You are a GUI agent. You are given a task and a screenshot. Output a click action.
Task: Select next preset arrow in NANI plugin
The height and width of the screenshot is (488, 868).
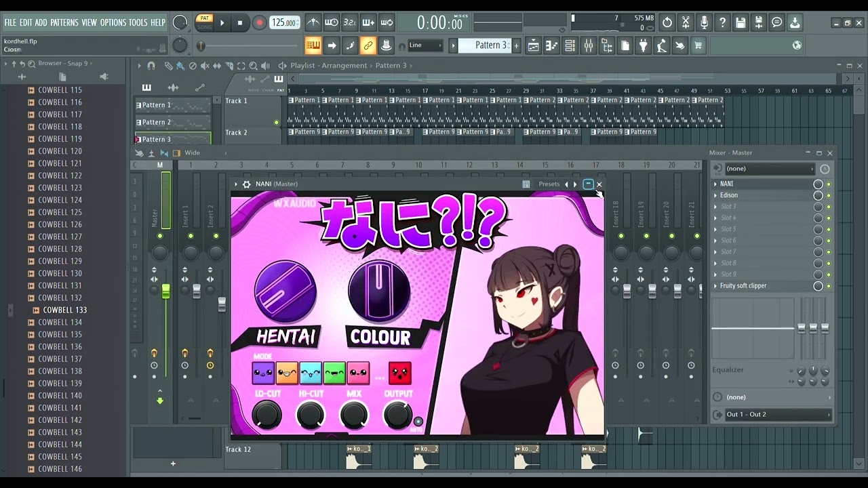pyautogui.click(x=575, y=184)
